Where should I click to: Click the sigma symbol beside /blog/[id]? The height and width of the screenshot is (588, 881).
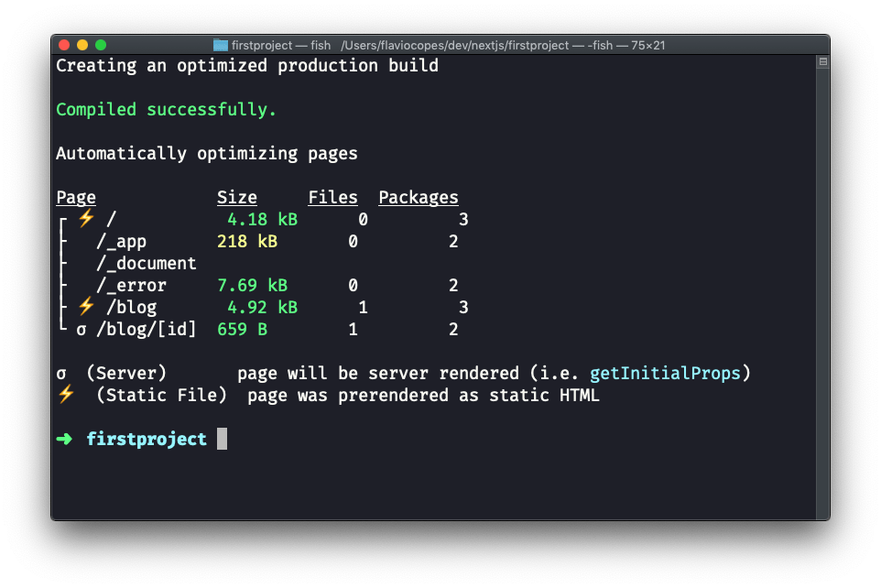click(81, 329)
